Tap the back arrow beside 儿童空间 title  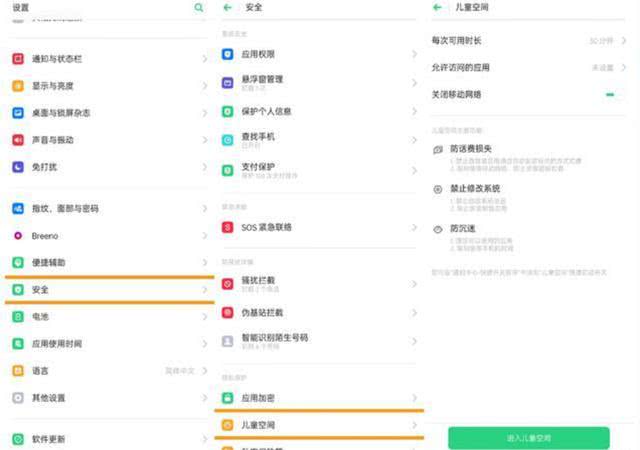coord(437,7)
